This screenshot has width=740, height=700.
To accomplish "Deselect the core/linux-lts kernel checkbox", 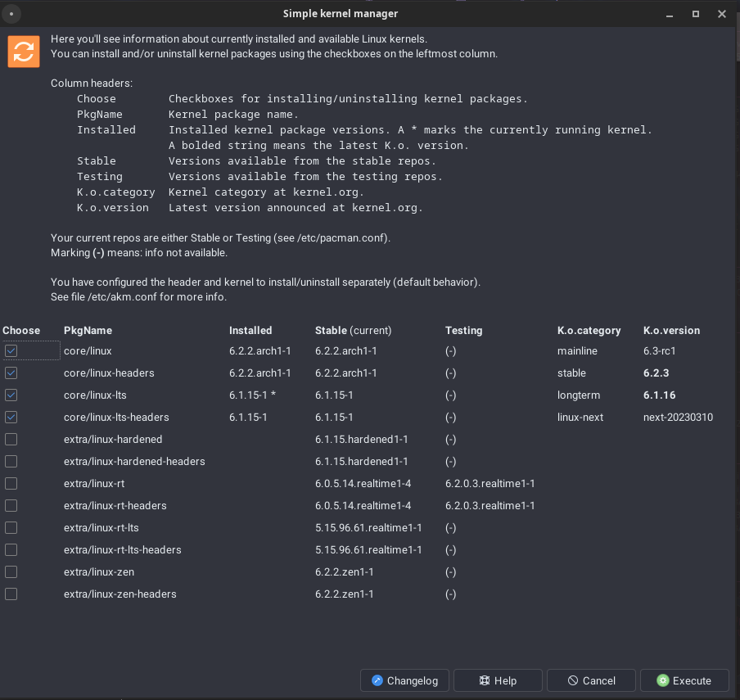I will (x=11, y=395).
